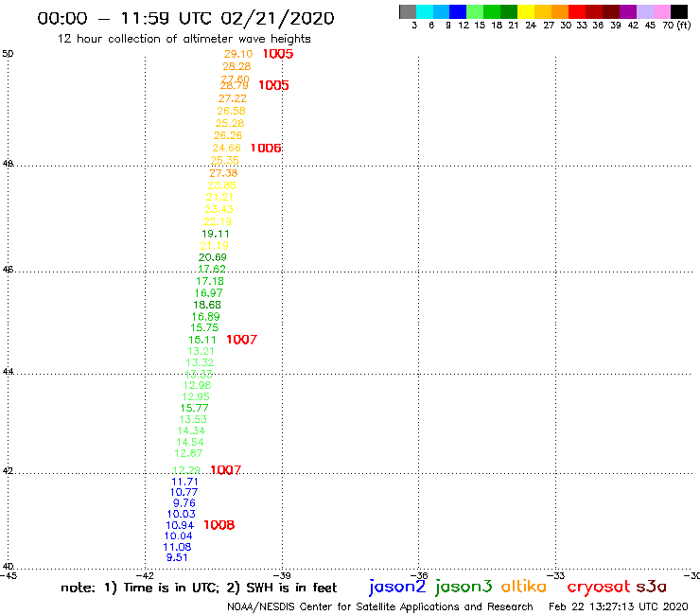Click the value 14.34
The height and width of the screenshot is (615, 700).
pos(191,431)
